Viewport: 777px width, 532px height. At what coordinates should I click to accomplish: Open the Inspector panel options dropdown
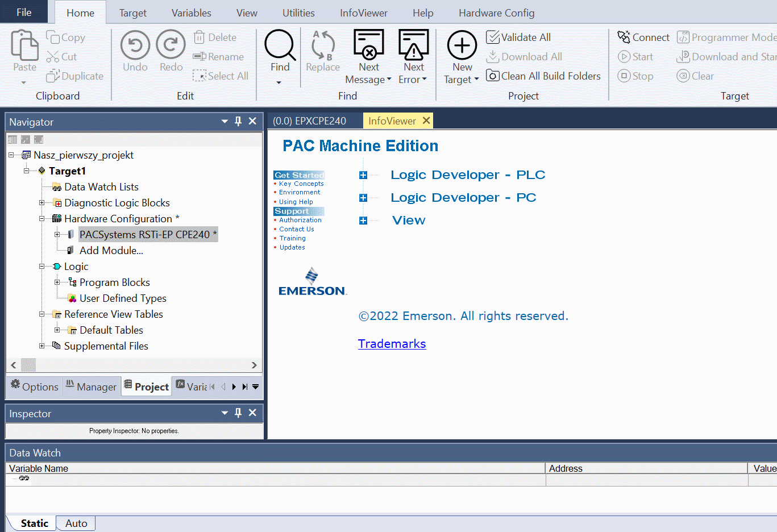(x=225, y=413)
